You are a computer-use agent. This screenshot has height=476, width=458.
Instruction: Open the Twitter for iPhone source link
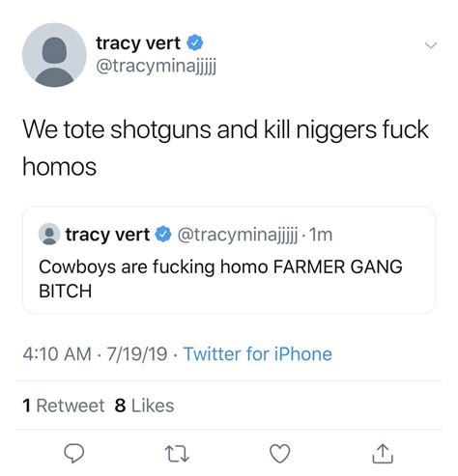pos(258,354)
